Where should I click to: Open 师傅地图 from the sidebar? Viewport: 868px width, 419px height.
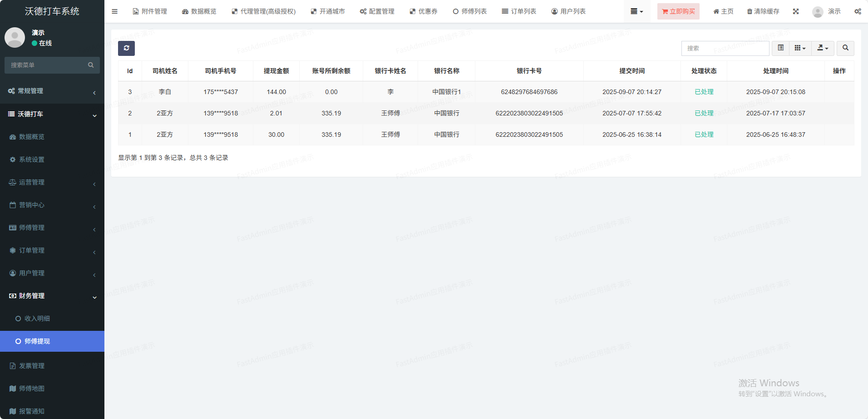pos(32,389)
